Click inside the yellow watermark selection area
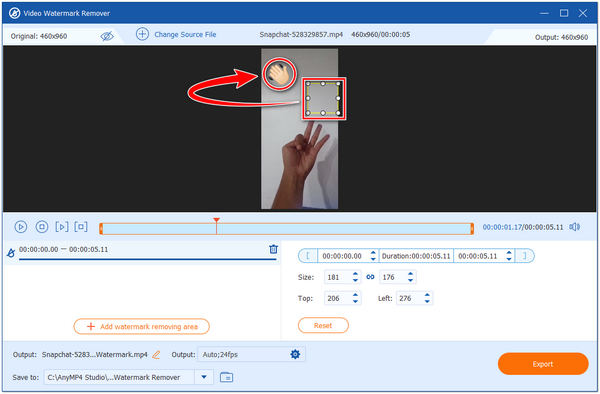 [323, 98]
